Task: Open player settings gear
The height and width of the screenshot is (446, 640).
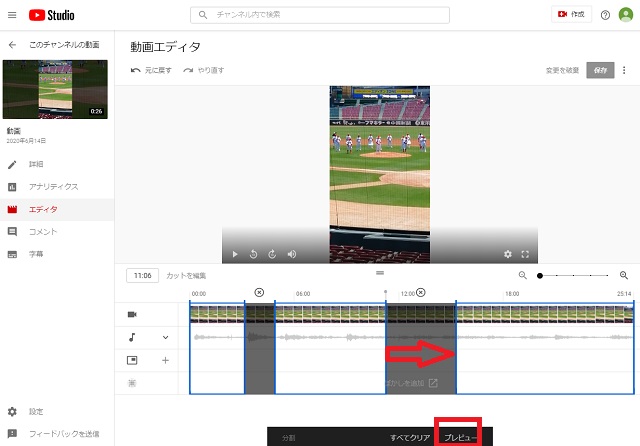Action: [x=507, y=254]
